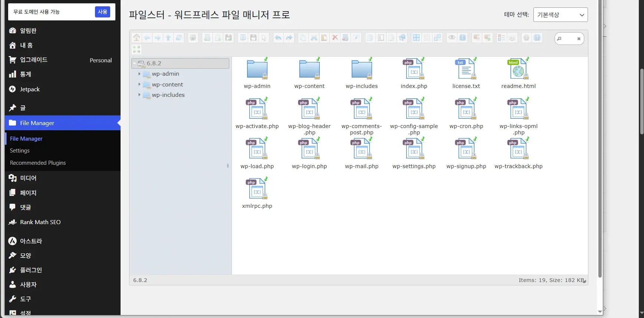
Task: Invert the file selection
Action: (x=437, y=37)
